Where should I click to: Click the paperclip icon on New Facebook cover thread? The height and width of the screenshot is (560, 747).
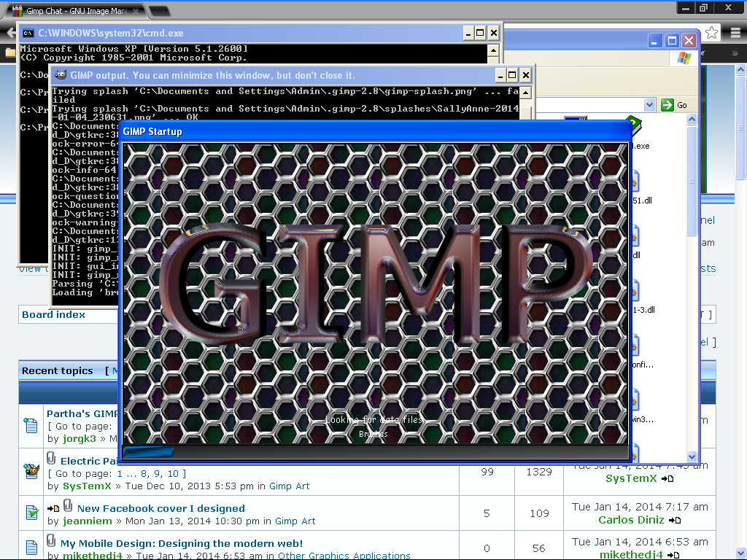coord(68,506)
